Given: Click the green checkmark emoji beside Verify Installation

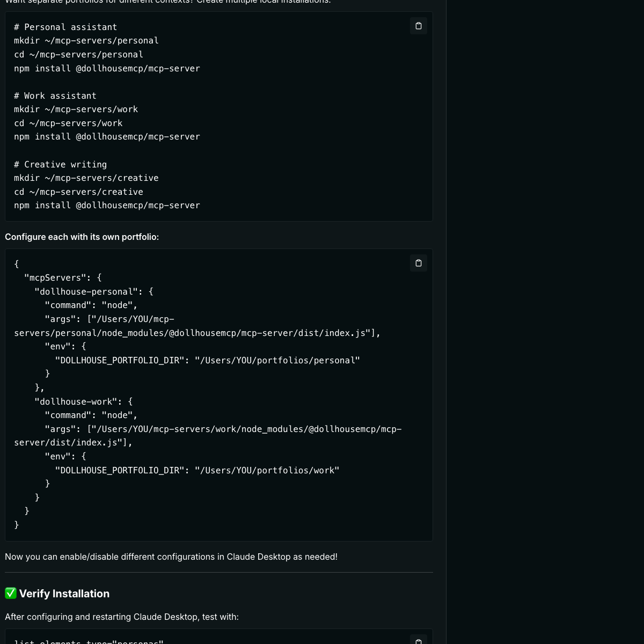Looking at the screenshot, I should [11, 594].
